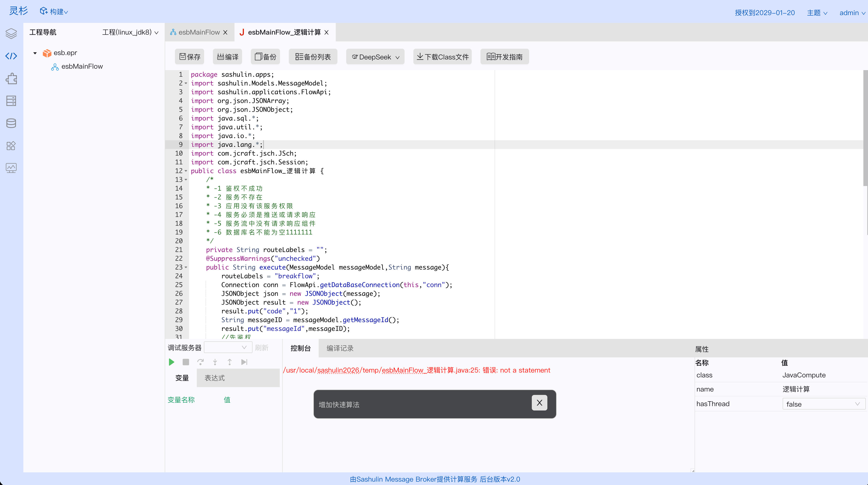Click the 下载Class文件 button
The image size is (868, 485).
442,57
